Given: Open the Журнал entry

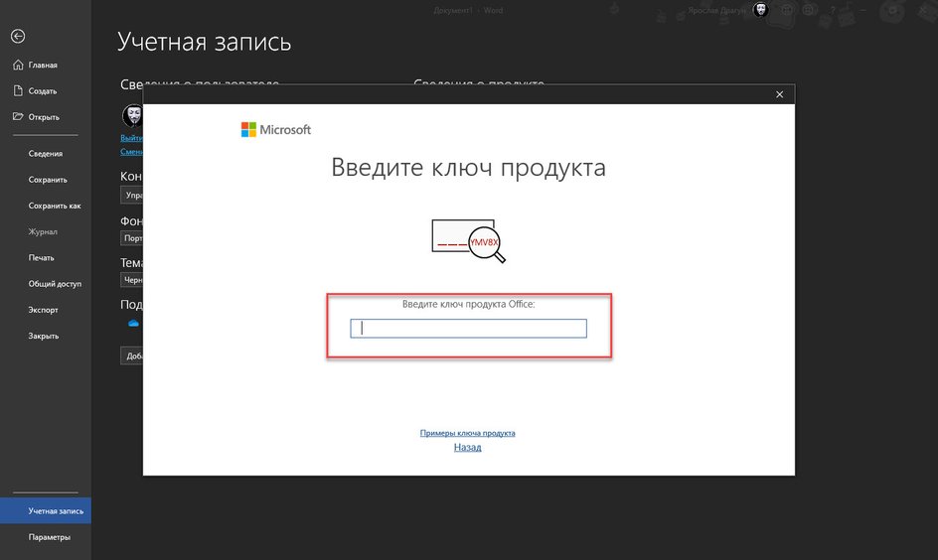Looking at the screenshot, I should [43, 232].
